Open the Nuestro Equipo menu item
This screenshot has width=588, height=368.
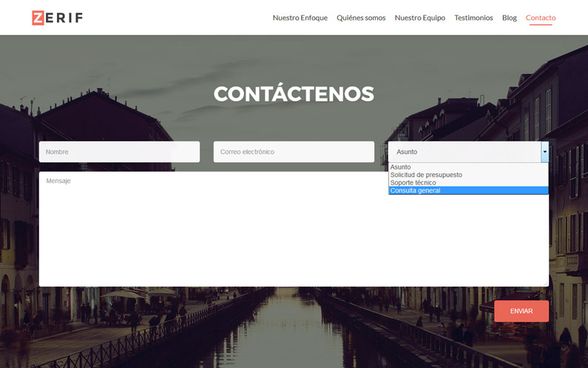[420, 18]
